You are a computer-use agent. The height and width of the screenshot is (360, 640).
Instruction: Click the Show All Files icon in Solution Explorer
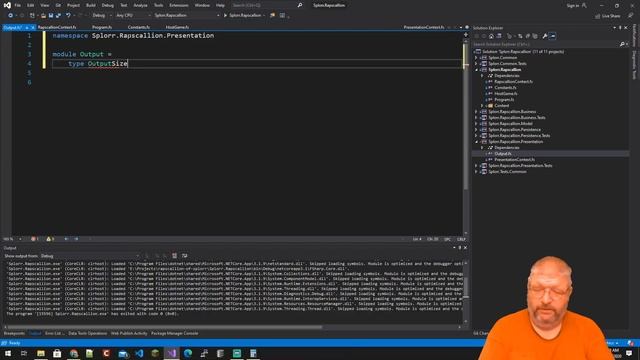point(535,36)
